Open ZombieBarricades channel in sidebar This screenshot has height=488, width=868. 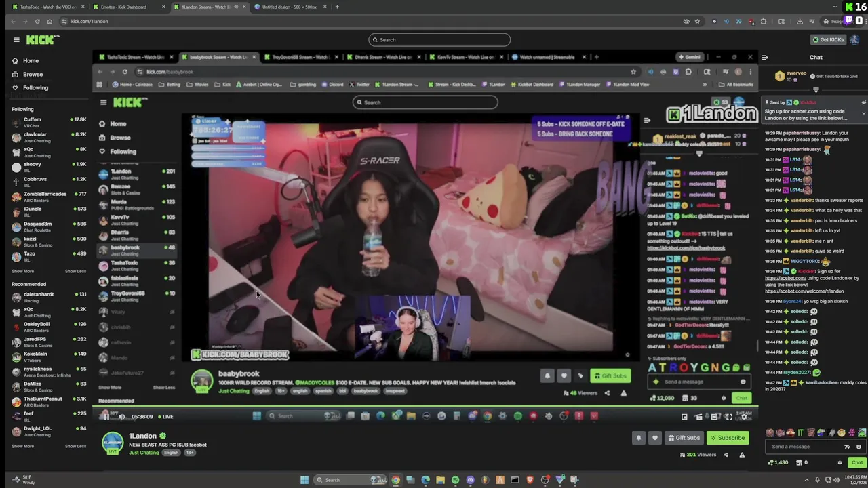coord(49,197)
